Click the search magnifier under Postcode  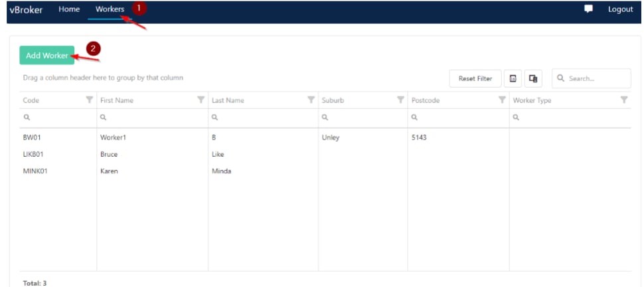(414, 118)
